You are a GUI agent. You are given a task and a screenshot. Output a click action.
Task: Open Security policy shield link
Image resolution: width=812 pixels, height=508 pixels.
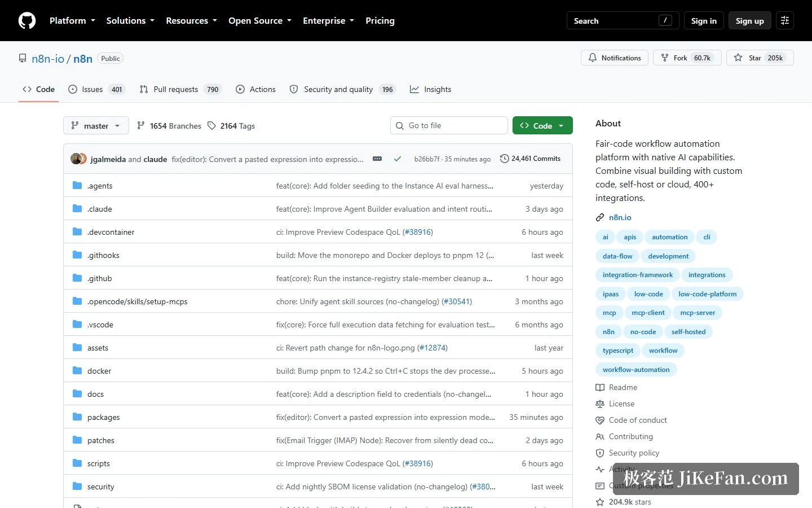[x=628, y=453]
